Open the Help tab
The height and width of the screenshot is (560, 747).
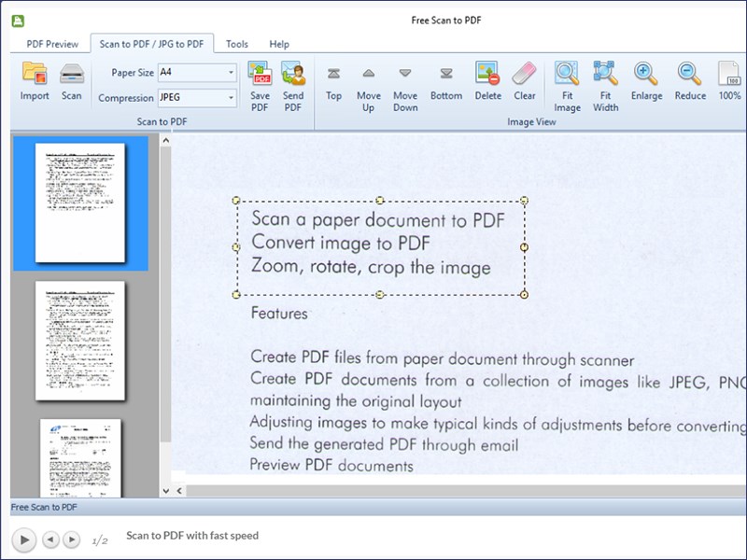point(279,44)
